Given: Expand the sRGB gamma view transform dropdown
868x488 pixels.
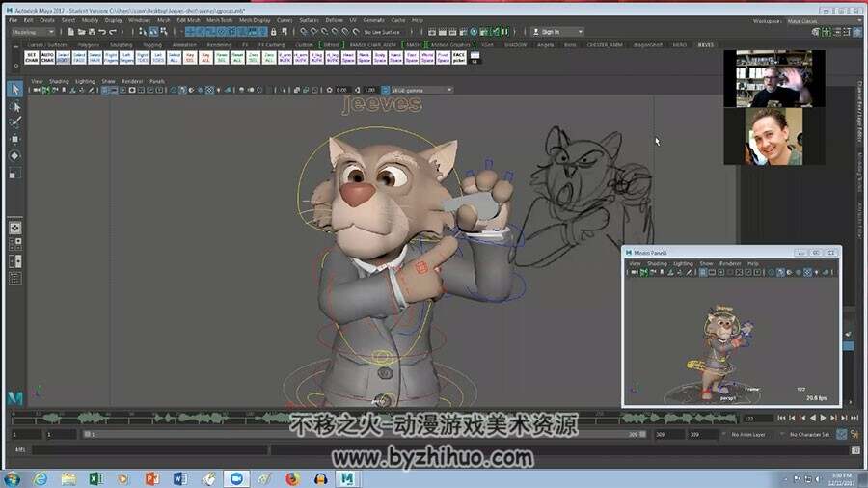Looking at the screenshot, I should [x=421, y=90].
